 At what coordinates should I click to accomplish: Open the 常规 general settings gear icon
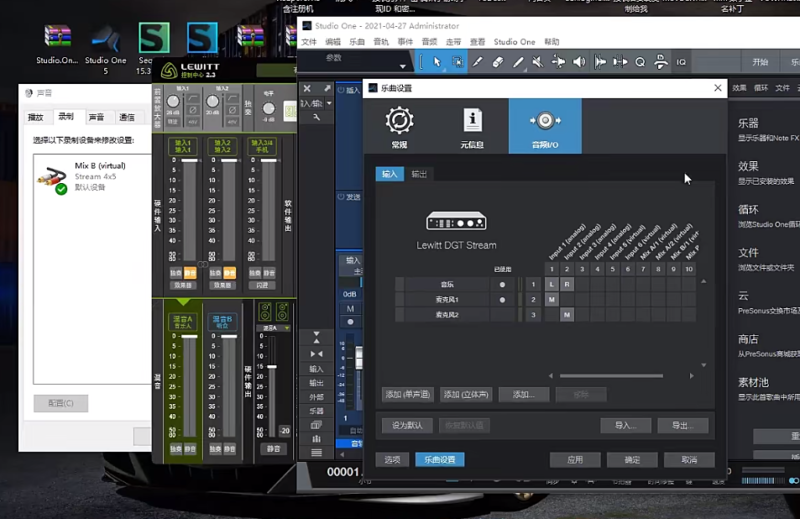(399, 126)
